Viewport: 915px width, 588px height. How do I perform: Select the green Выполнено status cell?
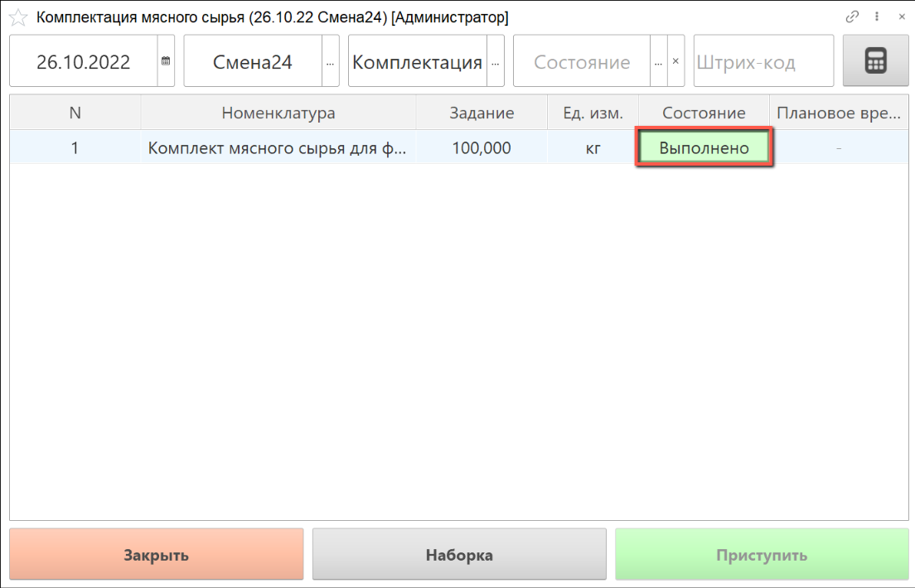point(704,148)
